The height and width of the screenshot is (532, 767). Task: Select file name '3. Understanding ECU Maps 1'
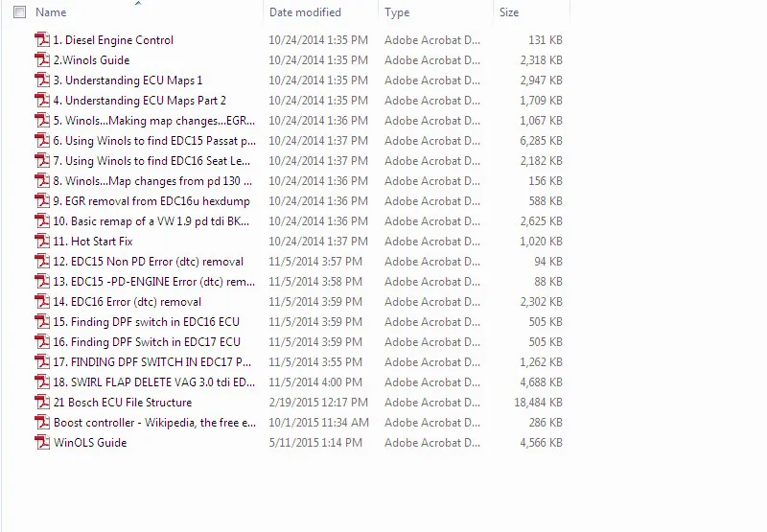point(128,81)
